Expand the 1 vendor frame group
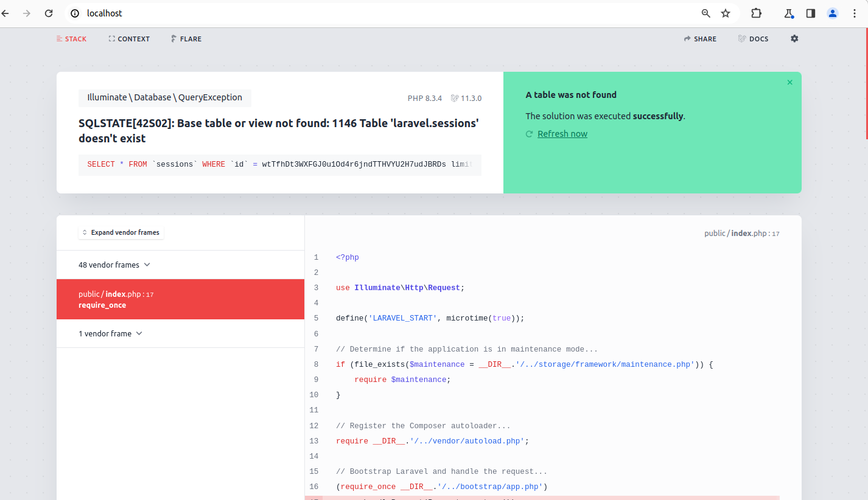 pyautogui.click(x=180, y=333)
